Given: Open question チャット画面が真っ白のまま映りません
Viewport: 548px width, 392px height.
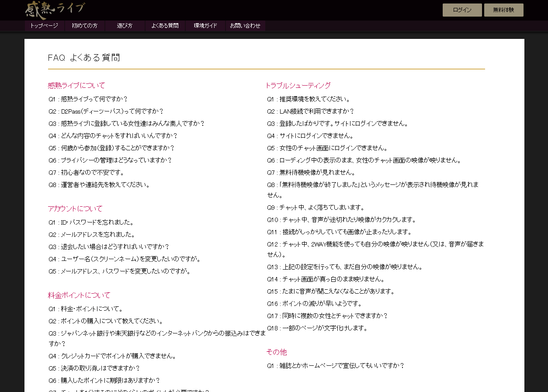Looking at the screenshot, I should (326, 279).
